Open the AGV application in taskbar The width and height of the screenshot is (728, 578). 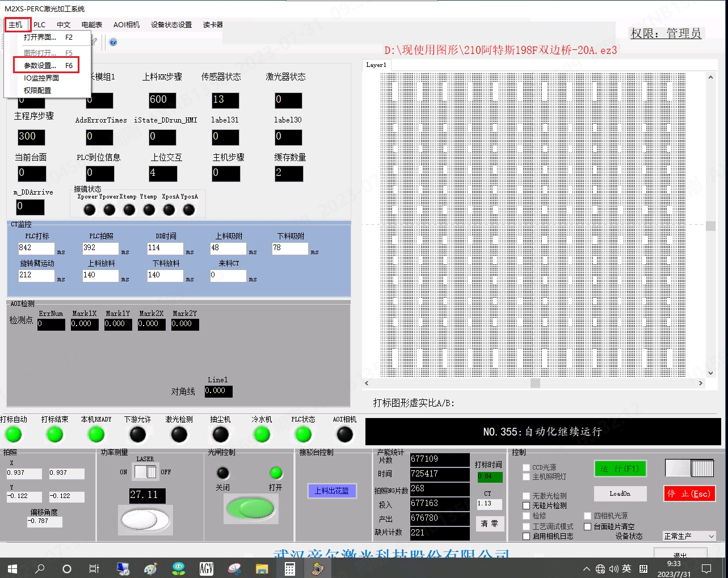click(207, 568)
